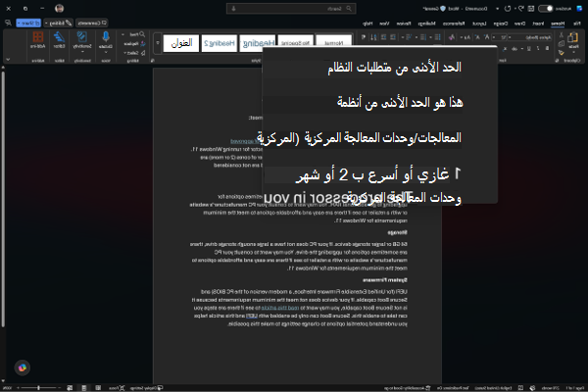
Task: Click the Increase Font Size icon
Action: click(x=487, y=37)
